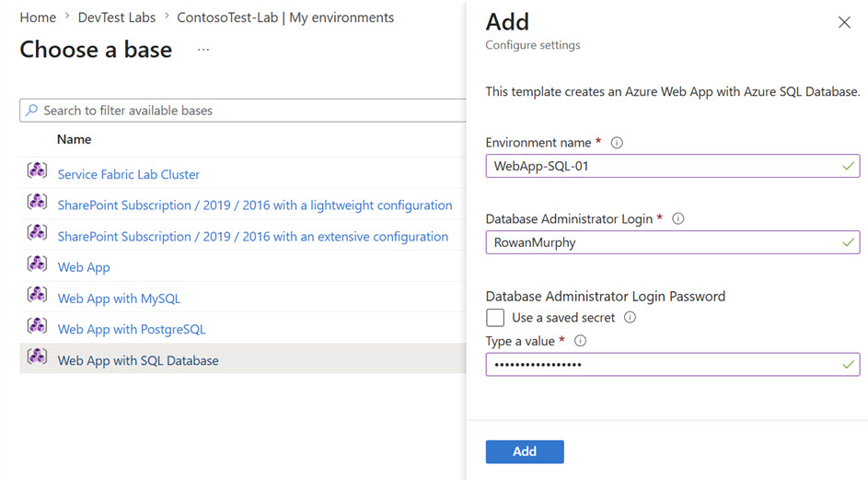This screenshot has height=480, width=868.
Task: Edit the Environment name field
Action: (673, 166)
